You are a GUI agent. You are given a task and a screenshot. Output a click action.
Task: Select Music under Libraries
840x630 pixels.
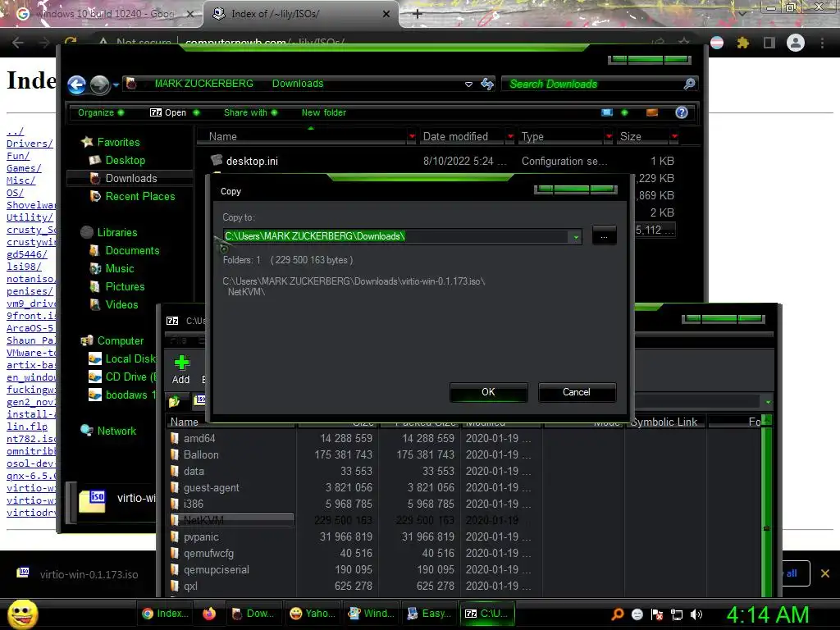click(x=120, y=269)
